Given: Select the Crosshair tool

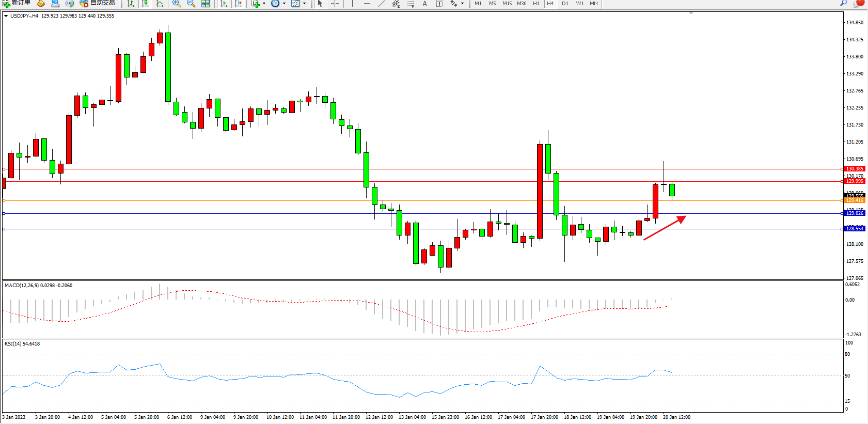Looking at the screenshot, I should coord(335,4).
